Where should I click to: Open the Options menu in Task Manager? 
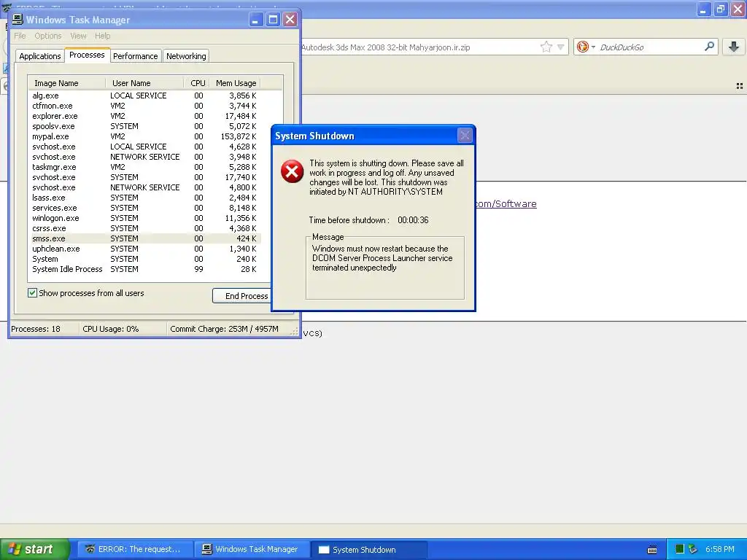point(47,36)
